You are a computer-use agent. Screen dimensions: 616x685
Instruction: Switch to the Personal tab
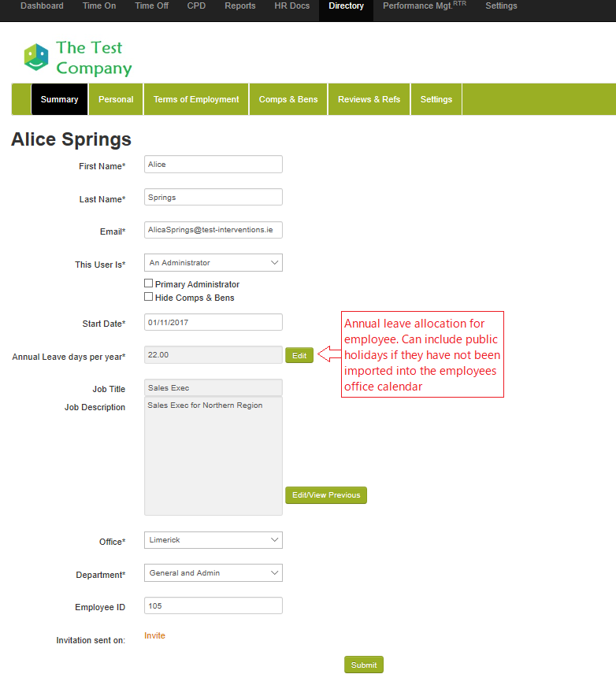tap(116, 99)
